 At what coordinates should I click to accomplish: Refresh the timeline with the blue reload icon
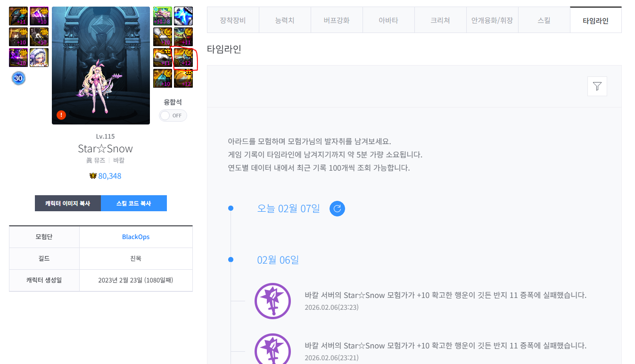coord(337,208)
